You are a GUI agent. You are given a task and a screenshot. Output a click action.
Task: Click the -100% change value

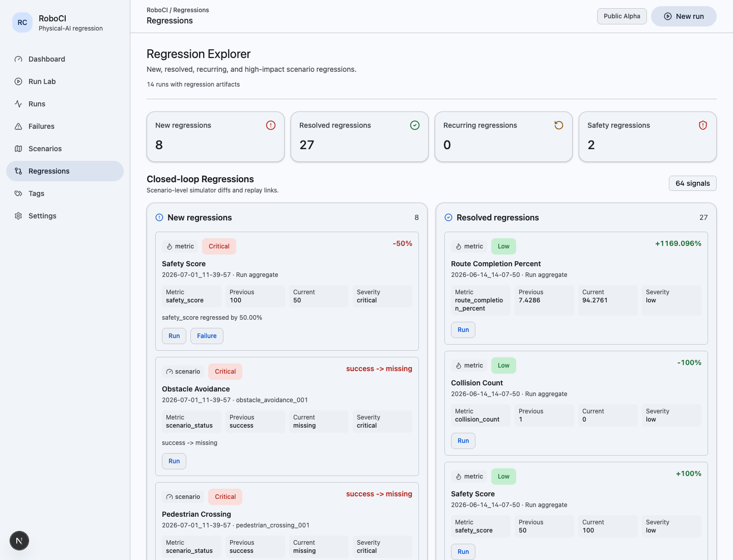pos(689,363)
